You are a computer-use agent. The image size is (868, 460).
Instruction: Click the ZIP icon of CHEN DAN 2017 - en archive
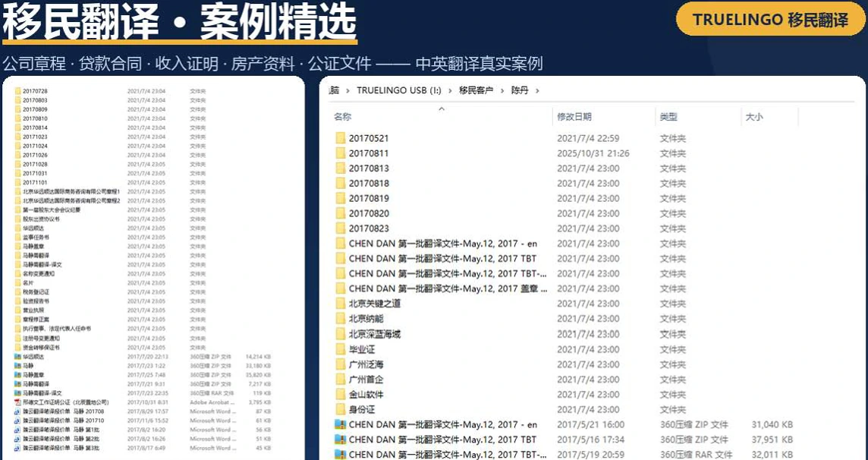click(x=341, y=424)
